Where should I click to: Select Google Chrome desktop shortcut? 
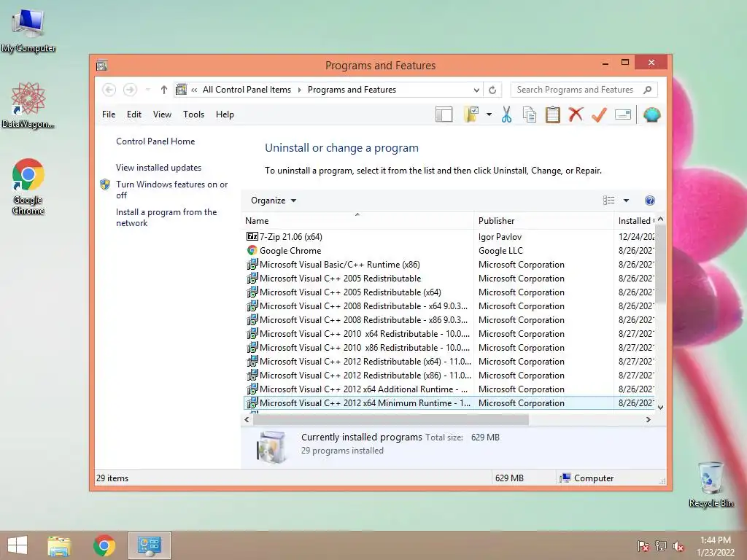[x=28, y=186]
